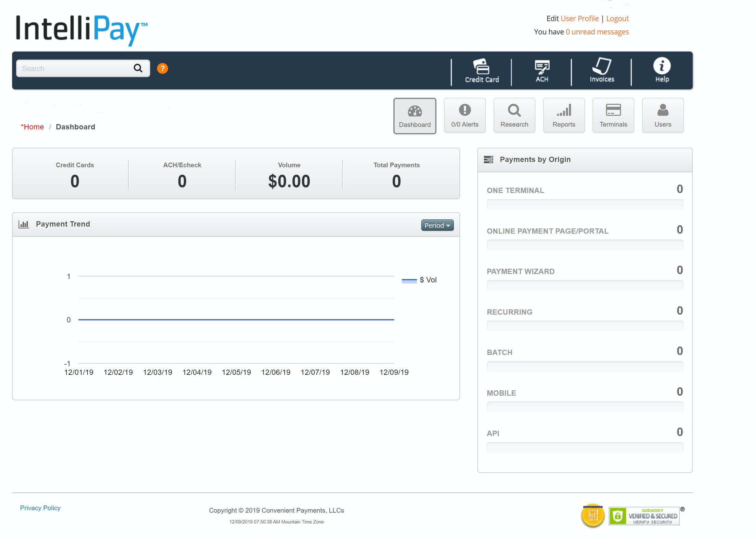The width and height of the screenshot is (756, 539).
Task: Click the Logout link
Action: (617, 18)
